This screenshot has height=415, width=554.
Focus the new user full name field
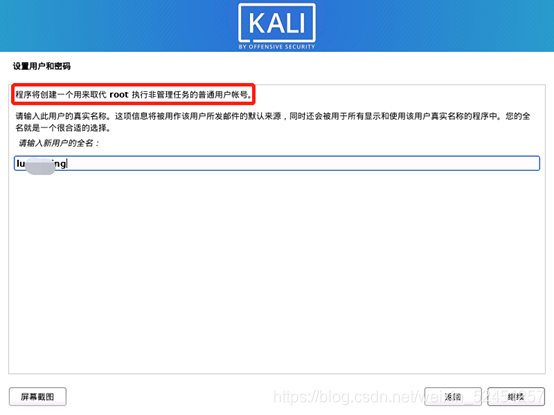(277, 163)
